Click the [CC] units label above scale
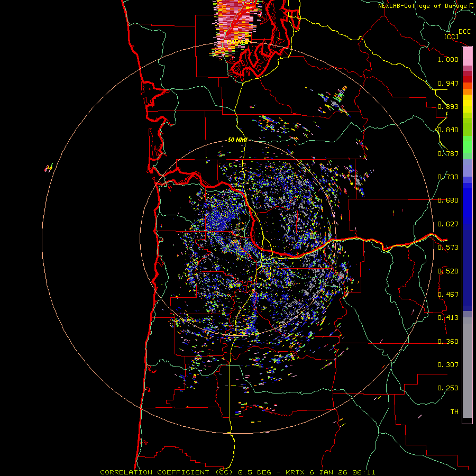 [451, 36]
